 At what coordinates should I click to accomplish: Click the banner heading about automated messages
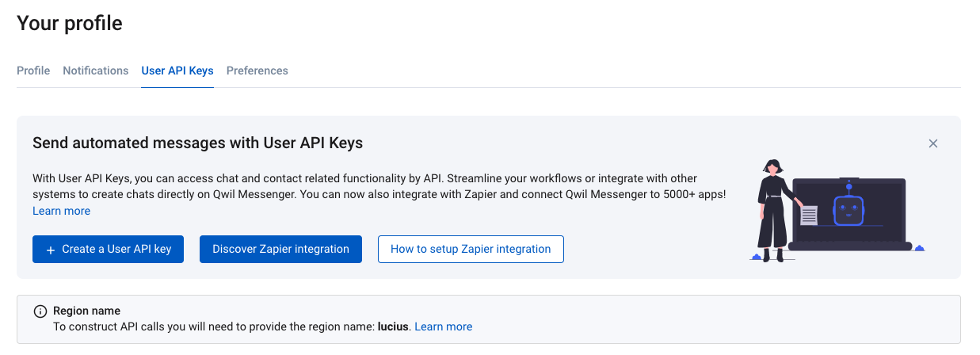tap(197, 143)
